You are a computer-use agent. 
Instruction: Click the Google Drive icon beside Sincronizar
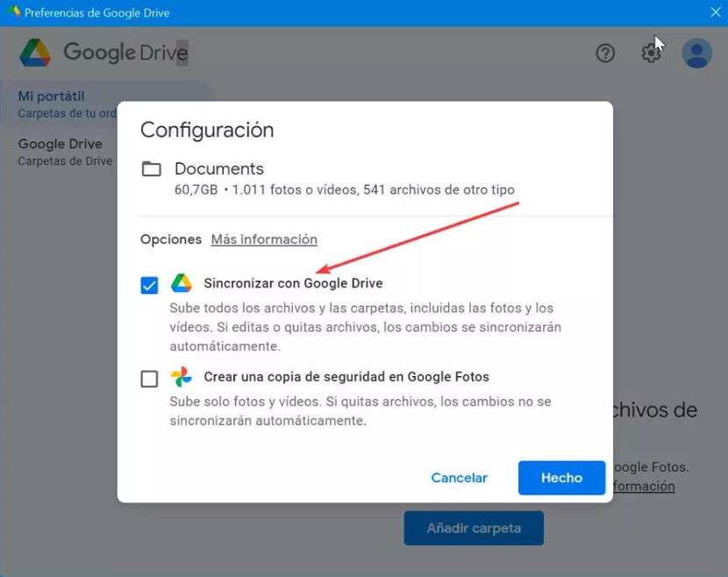[x=181, y=283]
